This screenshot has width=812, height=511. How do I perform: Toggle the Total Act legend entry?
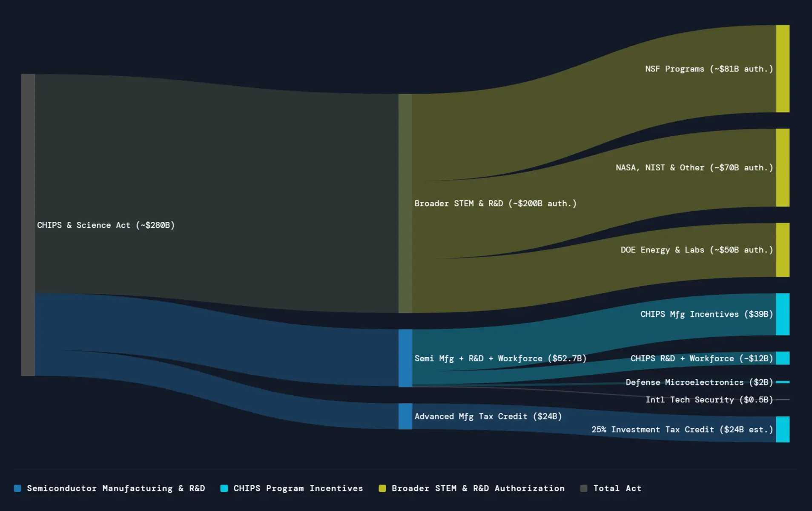pos(617,488)
